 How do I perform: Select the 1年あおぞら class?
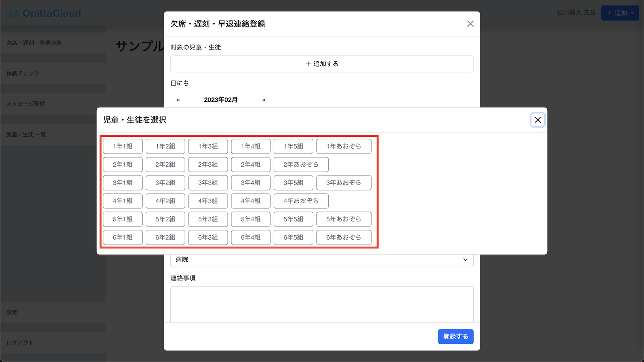tap(344, 146)
